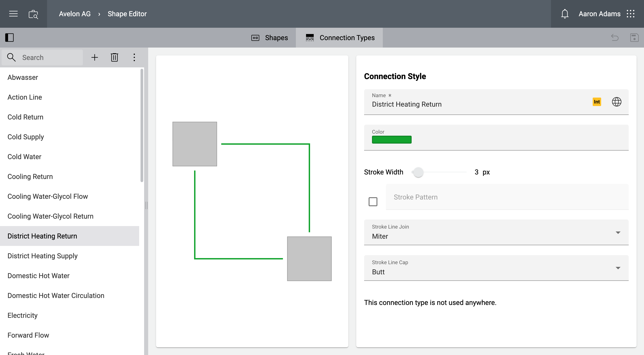Click the Stroke Pattern field
Viewport: 644px width, 355px height.
tap(507, 197)
